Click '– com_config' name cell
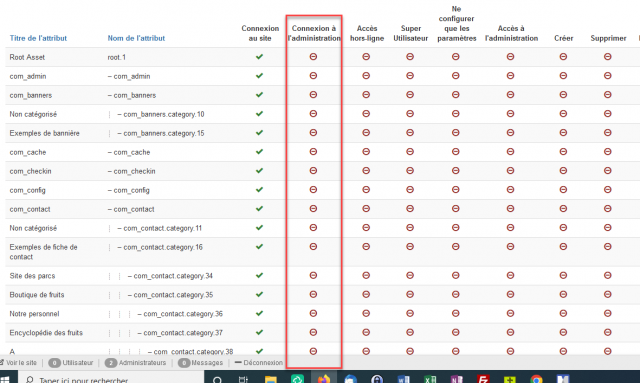Image resolution: width=640 pixels, height=383 pixels. tap(129, 190)
